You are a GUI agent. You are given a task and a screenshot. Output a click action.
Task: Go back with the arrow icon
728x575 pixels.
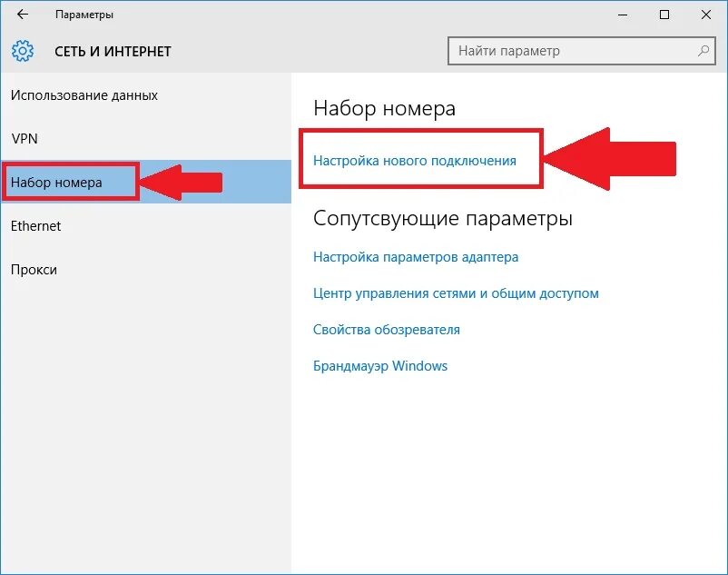[23, 15]
